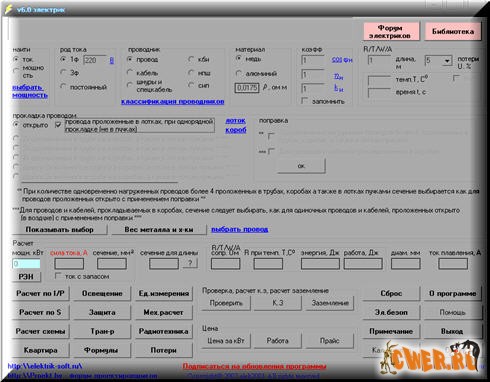Click the 'Расчет схемы' button
Screen dimensions: 490x382
pos(40,331)
